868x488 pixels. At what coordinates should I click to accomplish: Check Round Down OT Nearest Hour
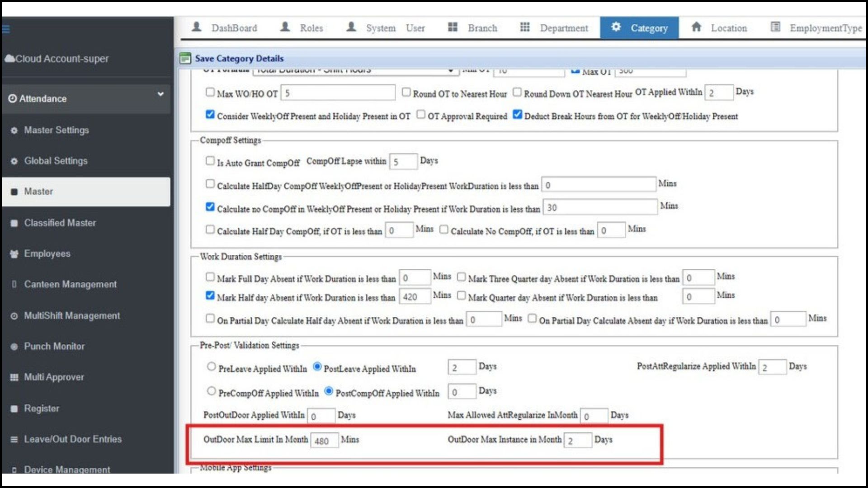tap(517, 92)
